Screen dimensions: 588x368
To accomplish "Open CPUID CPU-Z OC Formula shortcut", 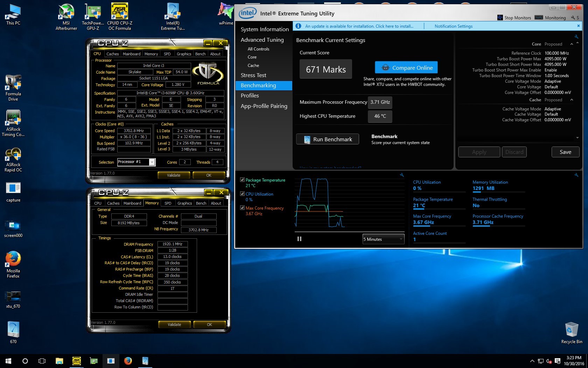I will coord(120,17).
